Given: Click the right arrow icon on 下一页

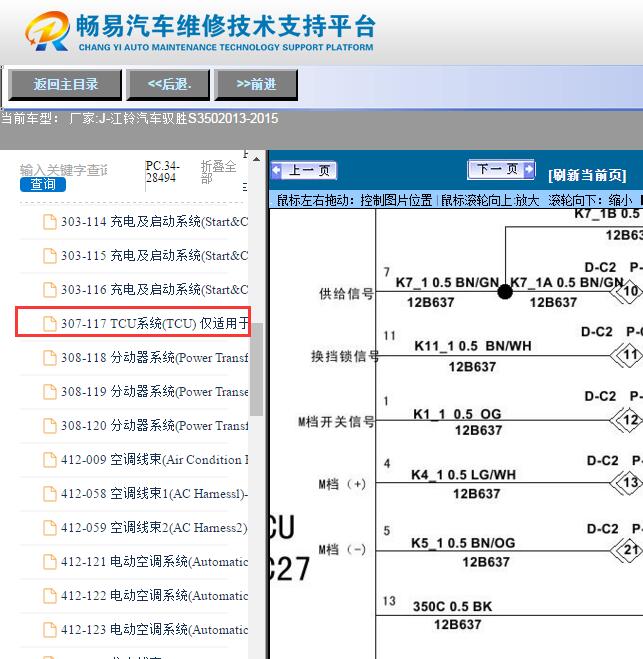Looking at the screenshot, I should (x=529, y=169).
